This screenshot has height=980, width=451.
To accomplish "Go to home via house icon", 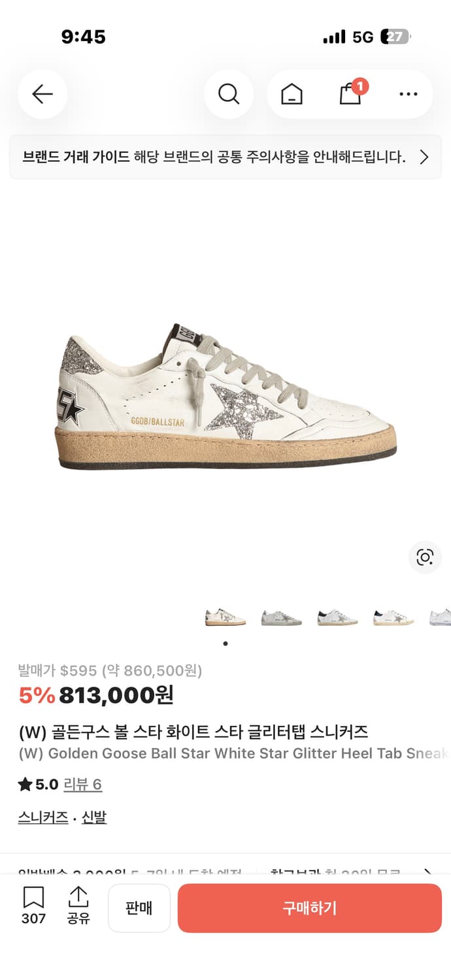I will pyautogui.click(x=292, y=95).
